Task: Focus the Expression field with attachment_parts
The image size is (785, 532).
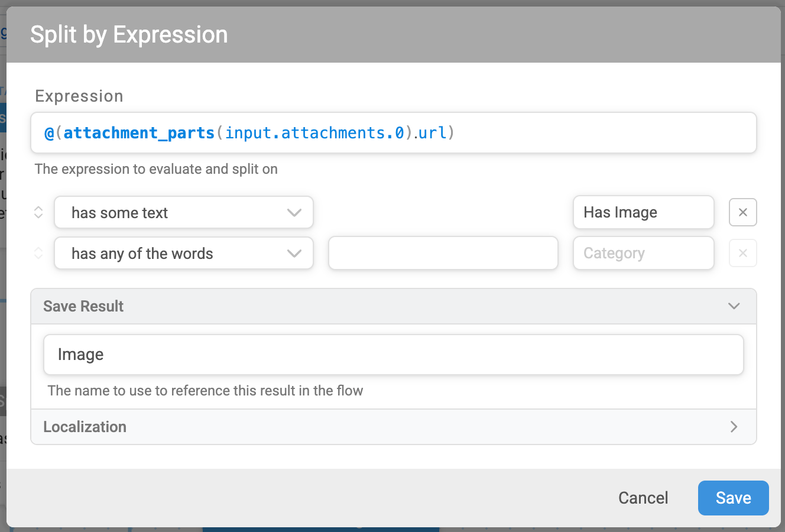Action: pyautogui.click(x=394, y=133)
